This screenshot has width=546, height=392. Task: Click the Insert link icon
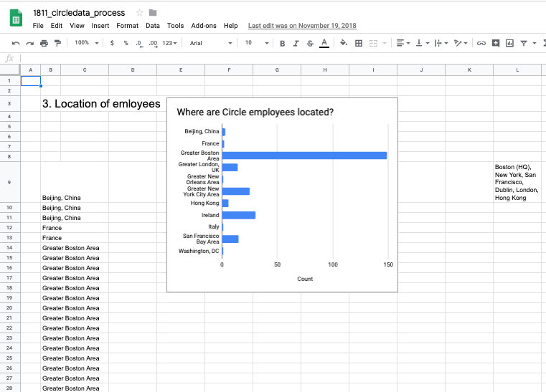tap(481, 43)
